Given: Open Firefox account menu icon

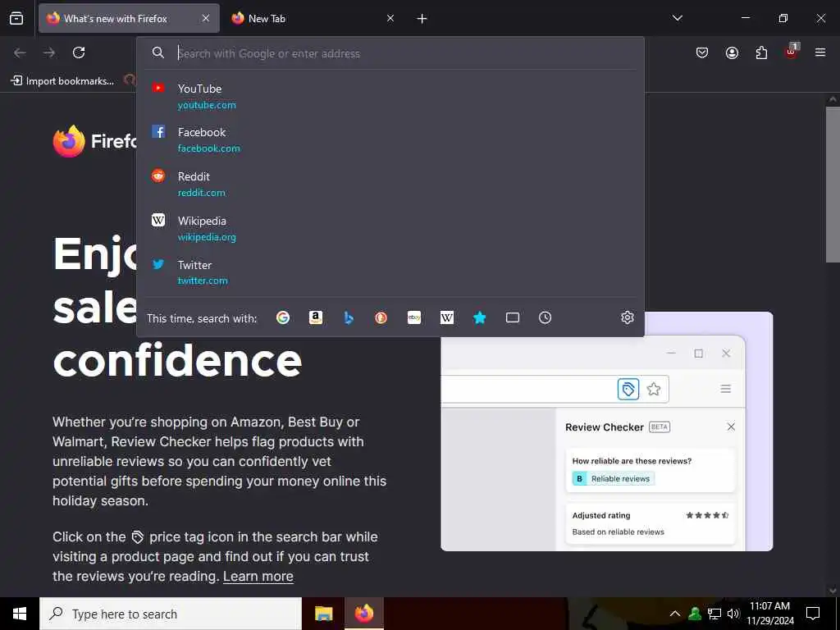Looking at the screenshot, I should click(732, 52).
